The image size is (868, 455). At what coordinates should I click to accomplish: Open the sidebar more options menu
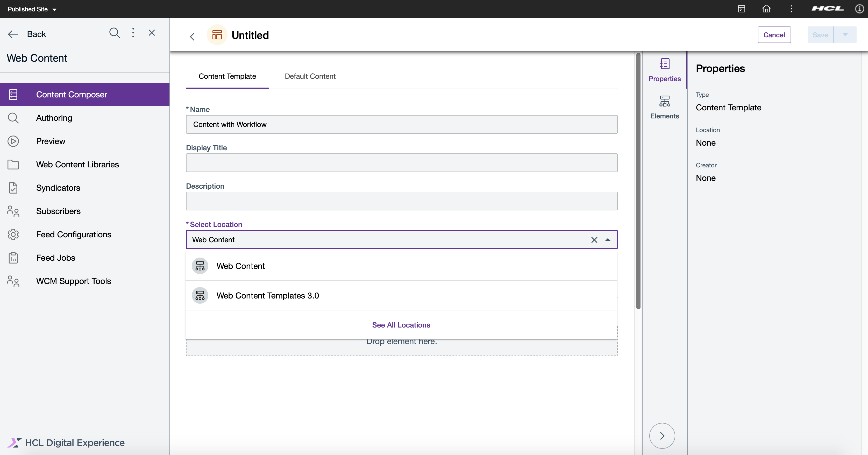(133, 33)
